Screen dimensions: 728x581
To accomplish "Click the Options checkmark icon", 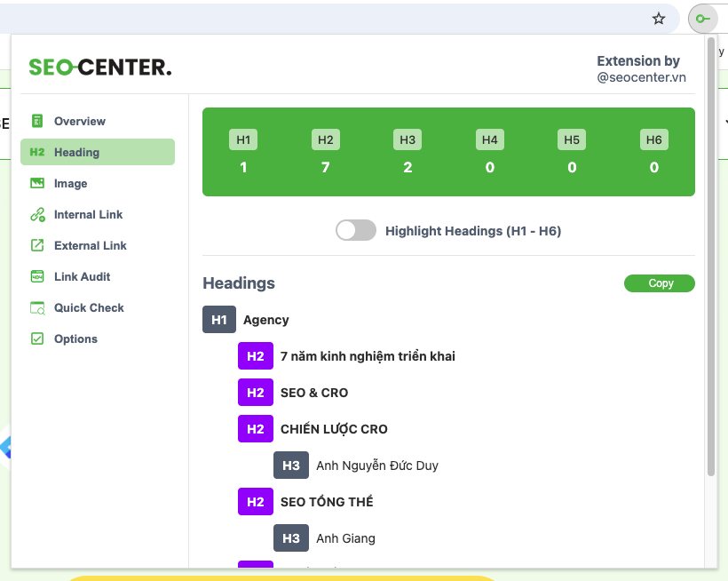I will click(x=37, y=338).
